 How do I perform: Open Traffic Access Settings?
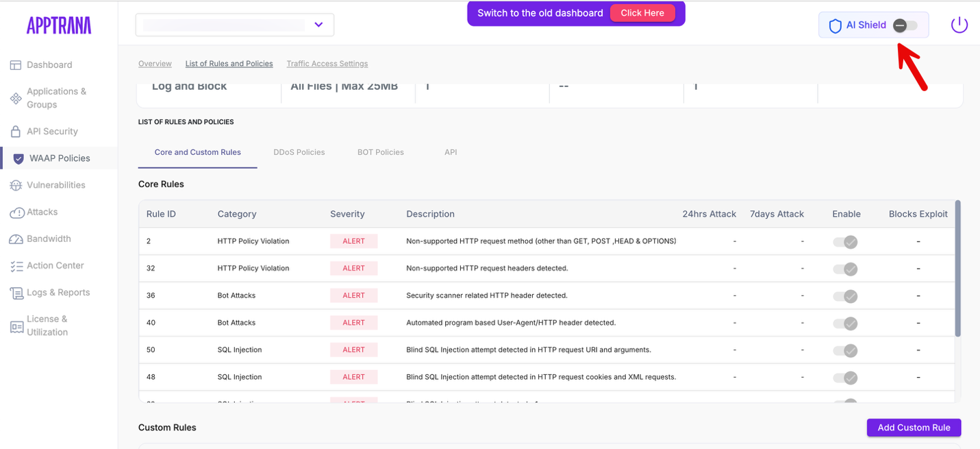tap(327, 63)
